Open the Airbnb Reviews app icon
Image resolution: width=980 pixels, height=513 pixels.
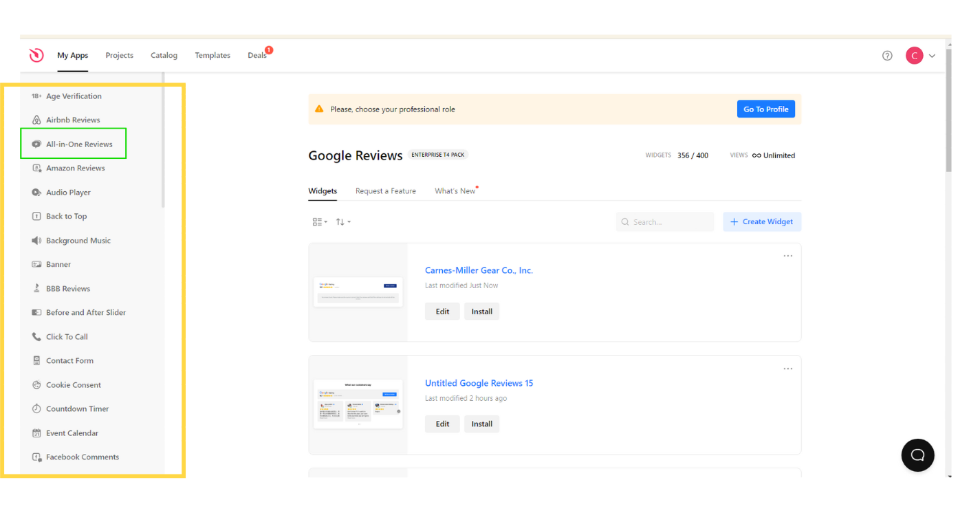pos(36,120)
